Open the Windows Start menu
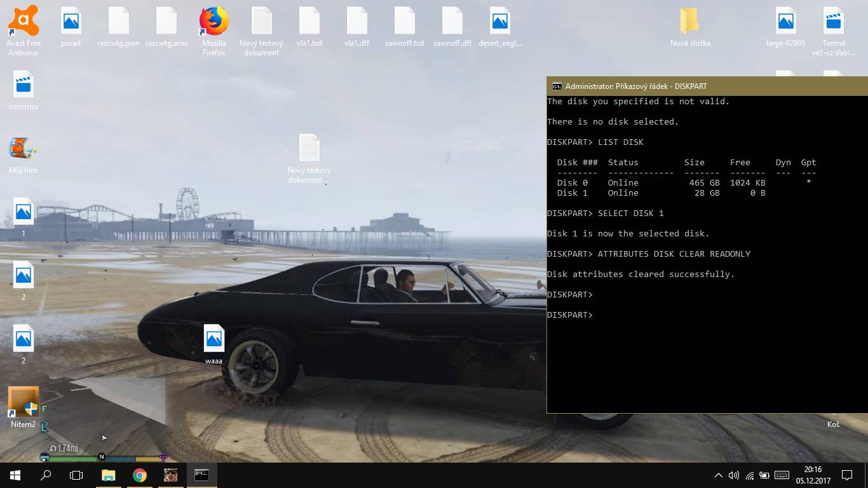 15,475
